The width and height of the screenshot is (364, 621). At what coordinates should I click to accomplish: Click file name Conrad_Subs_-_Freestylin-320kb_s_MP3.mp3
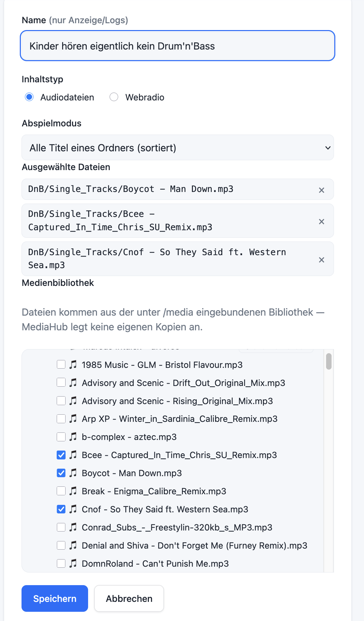coord(177,527)
